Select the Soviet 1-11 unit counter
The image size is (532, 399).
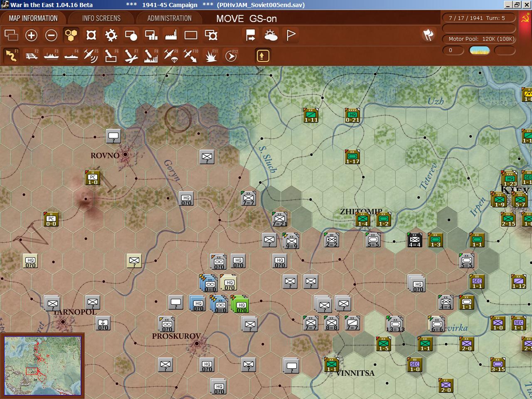[311, 115]
